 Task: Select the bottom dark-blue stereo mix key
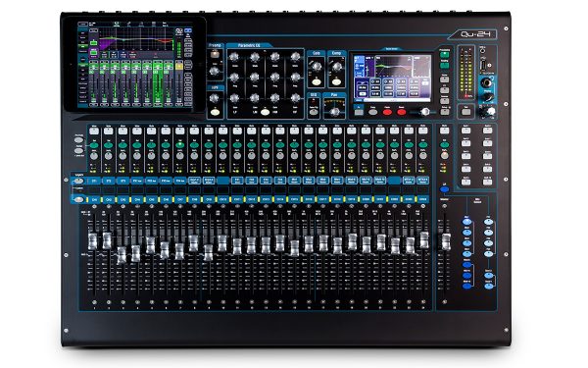click(466, 286)
